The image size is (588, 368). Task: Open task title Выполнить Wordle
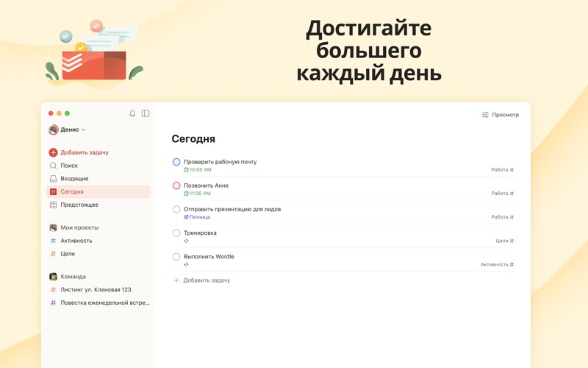(209, 256)
